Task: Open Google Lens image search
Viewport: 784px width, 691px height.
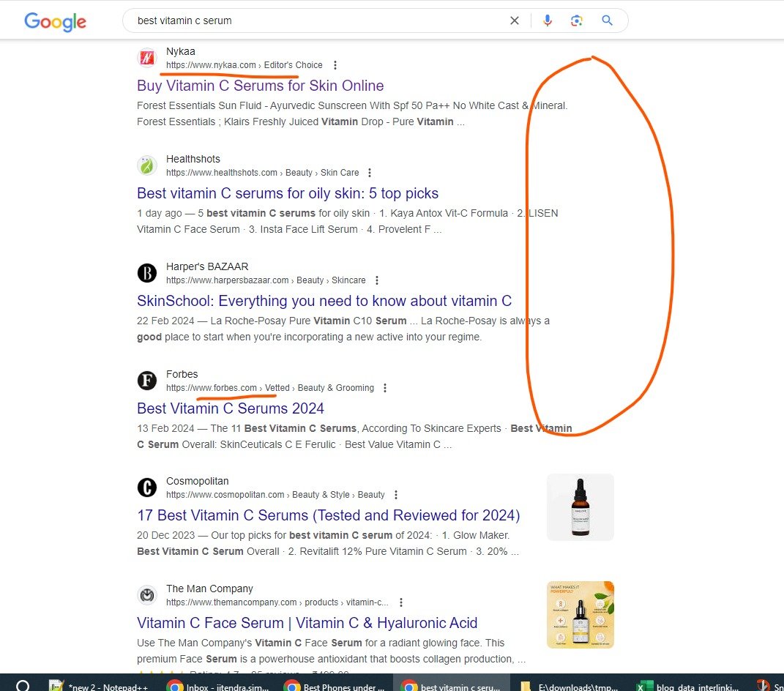Action: point(577,20)
